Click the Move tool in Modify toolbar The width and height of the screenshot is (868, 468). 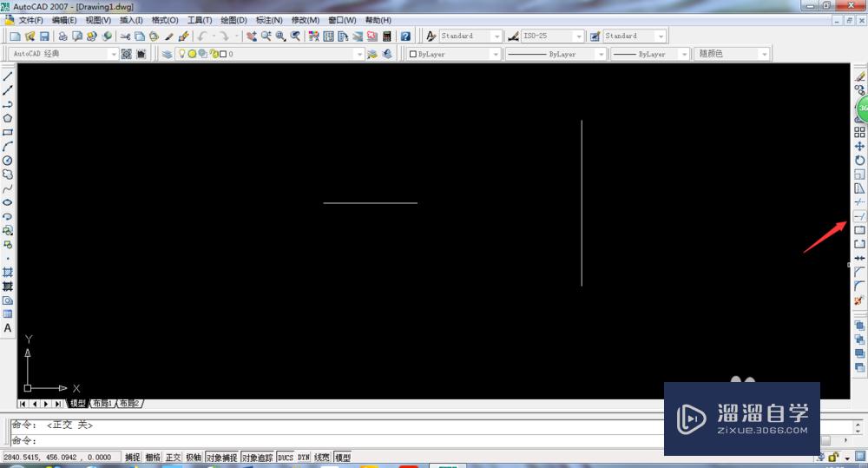click(859, 146)
